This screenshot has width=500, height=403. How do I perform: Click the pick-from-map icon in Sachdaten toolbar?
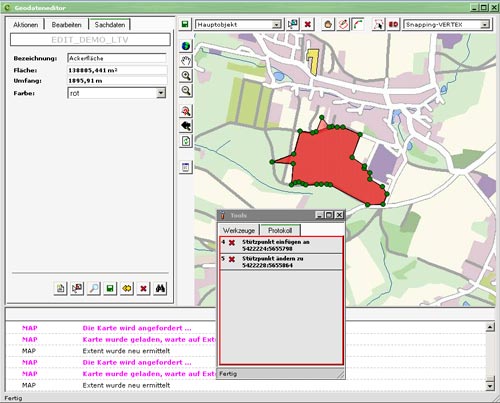[x=77, y=288]
